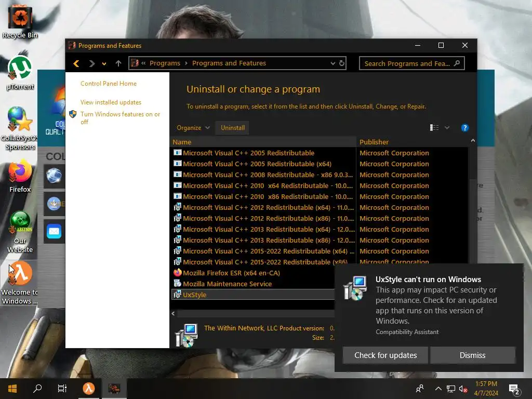Open the People icon in system tray
Viewport: 532px width, 399px height.
pyautogui.click(x=420, y=389)
